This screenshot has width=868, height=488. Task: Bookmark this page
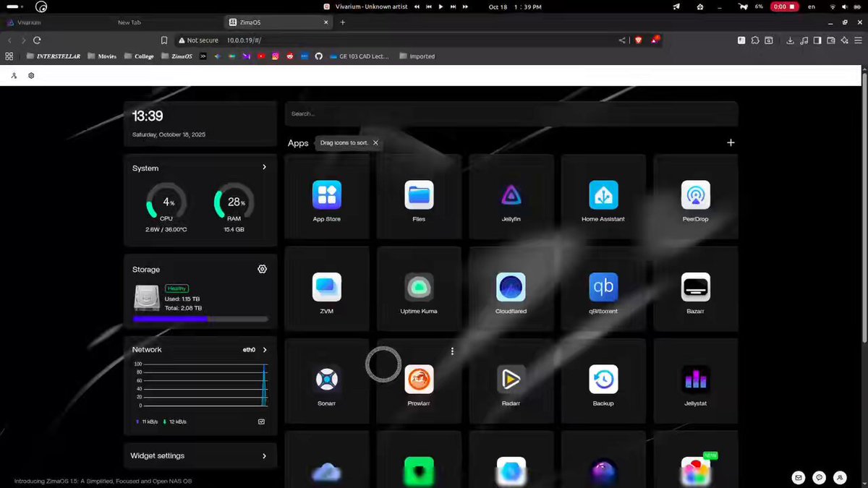(x=164, y=40)
